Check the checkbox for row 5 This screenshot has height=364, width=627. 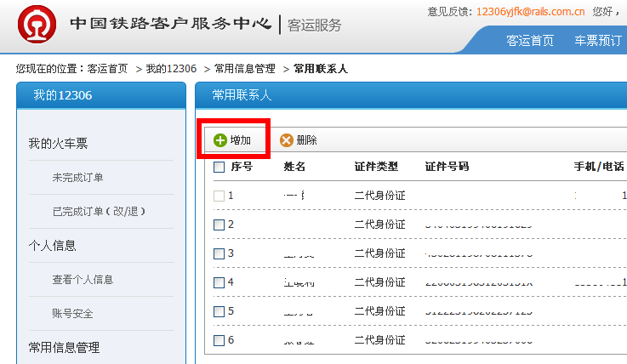coord(219,311)
